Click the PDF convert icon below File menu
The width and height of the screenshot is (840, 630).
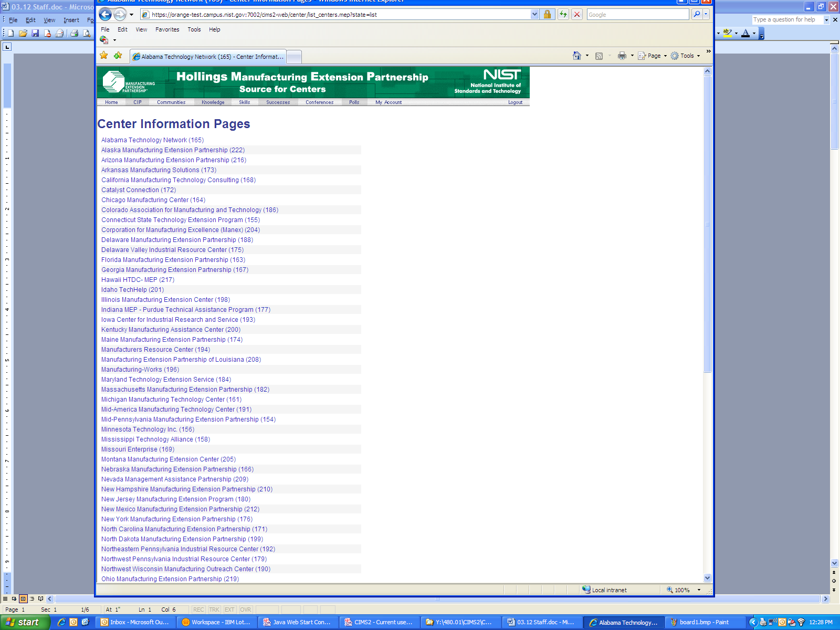(x=104, y=40)
